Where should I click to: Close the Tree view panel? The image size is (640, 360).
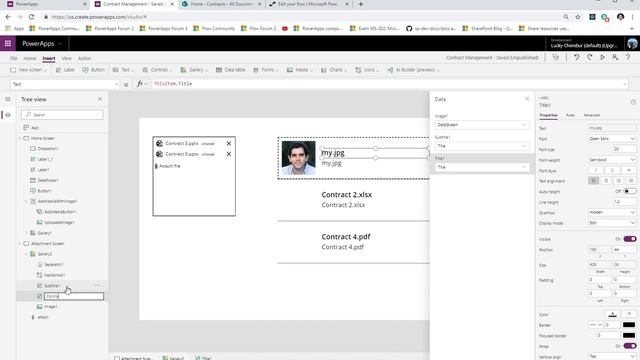(100, 99)
